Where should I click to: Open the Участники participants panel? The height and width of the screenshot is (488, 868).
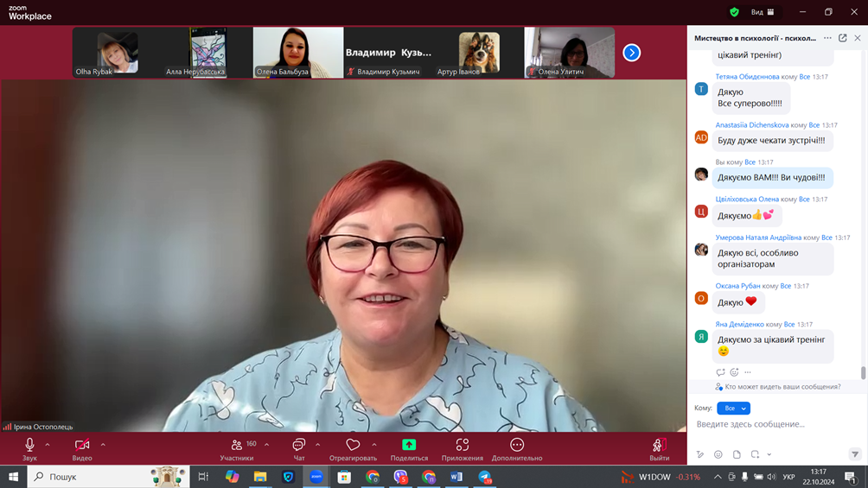237,448
